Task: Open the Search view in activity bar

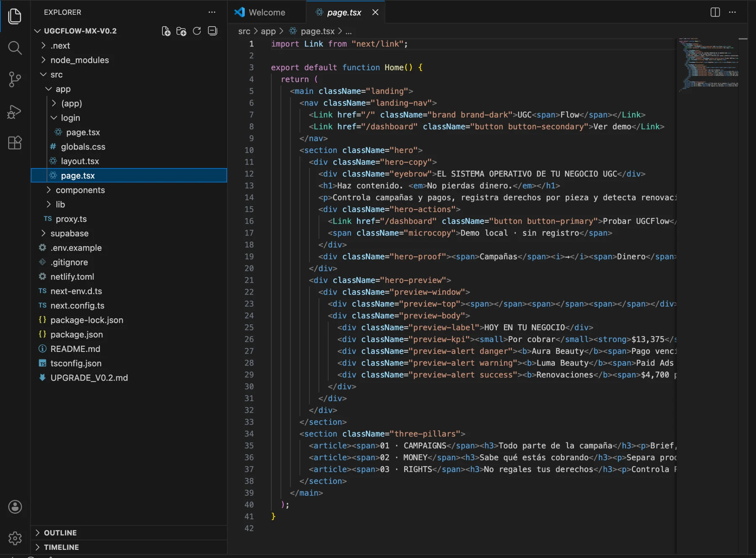Action: tap(15, 48)
